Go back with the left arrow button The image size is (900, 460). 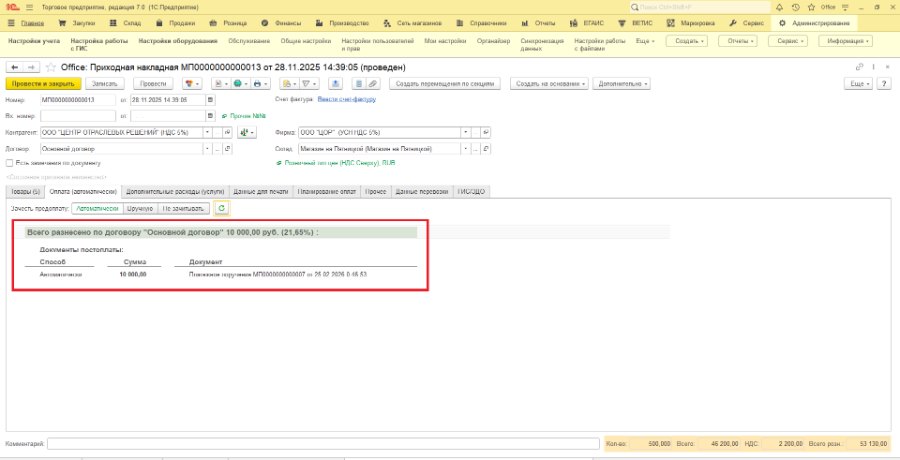(14, 67)
